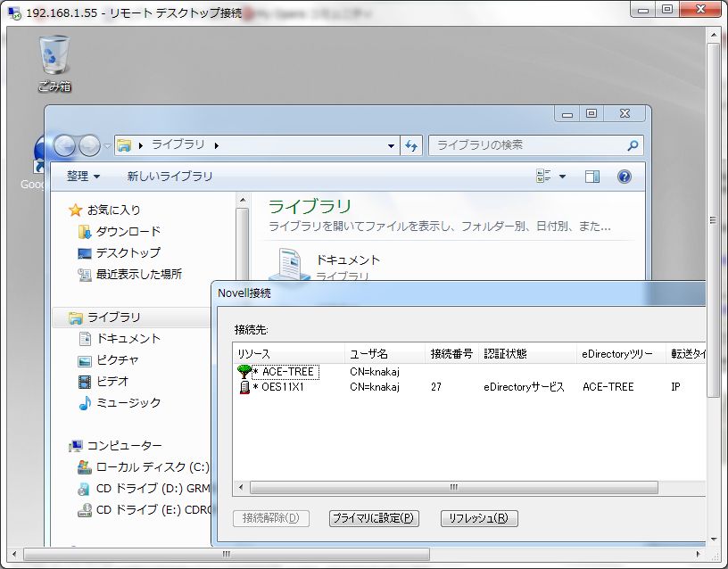Click the remote desktop vertical scrollbar thumb

pyautogui.click(x=713, y=220)
